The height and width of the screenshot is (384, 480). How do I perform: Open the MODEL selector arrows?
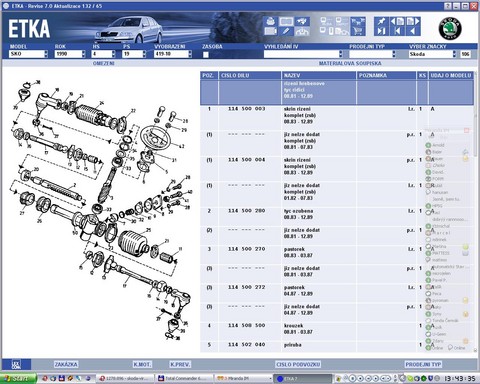pos(46,54)
